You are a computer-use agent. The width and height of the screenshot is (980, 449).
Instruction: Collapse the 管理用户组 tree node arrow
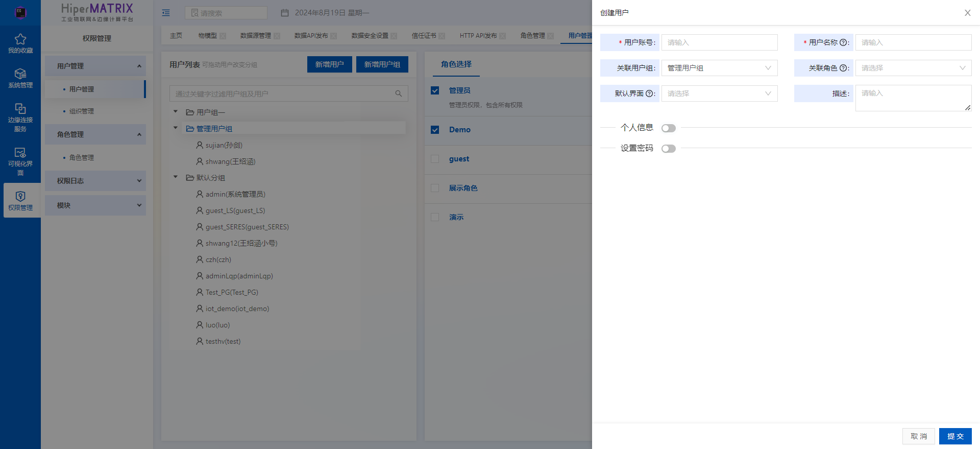coord(176,128)
